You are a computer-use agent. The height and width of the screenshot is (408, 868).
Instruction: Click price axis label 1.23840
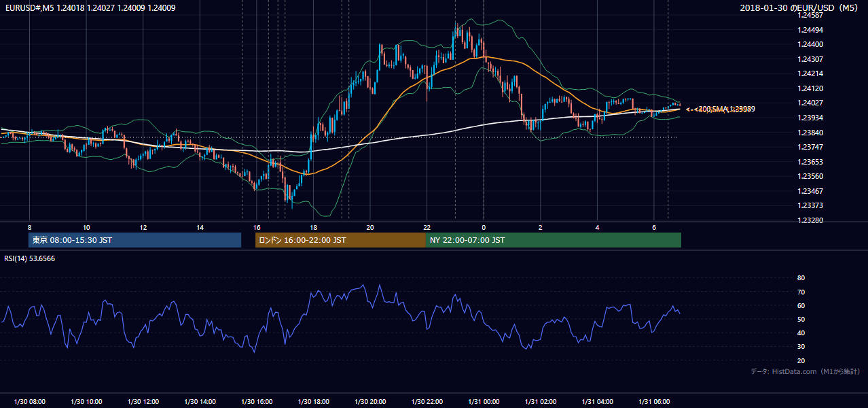[810, 133]
